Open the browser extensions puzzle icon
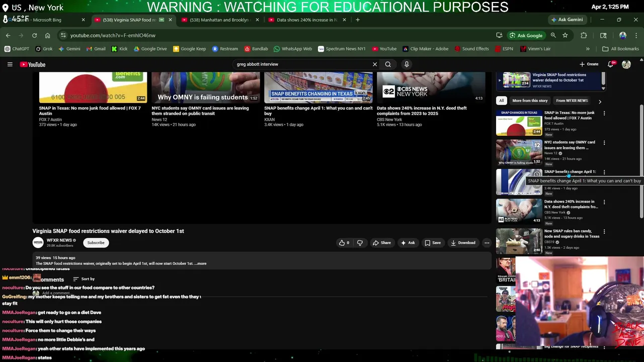Image resolution: width=644 pixels, height=362 pixels. 584,35
